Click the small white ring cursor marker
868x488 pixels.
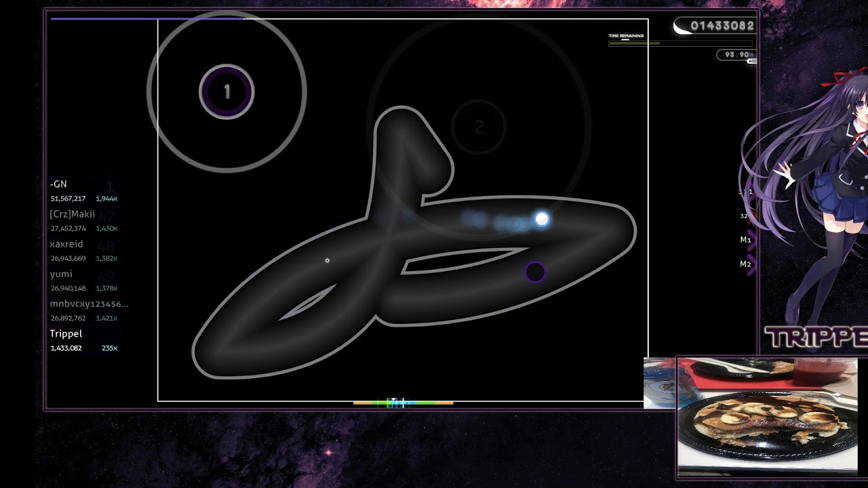point(327,260)
